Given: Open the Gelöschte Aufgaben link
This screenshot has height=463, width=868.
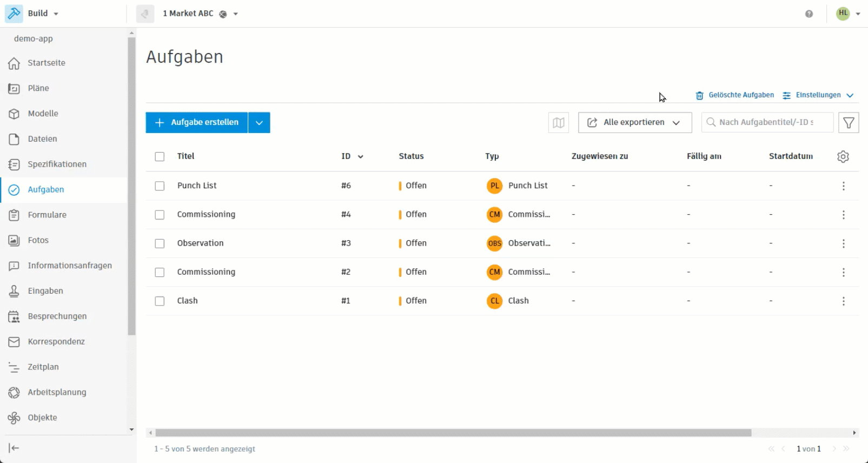Looking at the screenshot, I should [734, 95].
